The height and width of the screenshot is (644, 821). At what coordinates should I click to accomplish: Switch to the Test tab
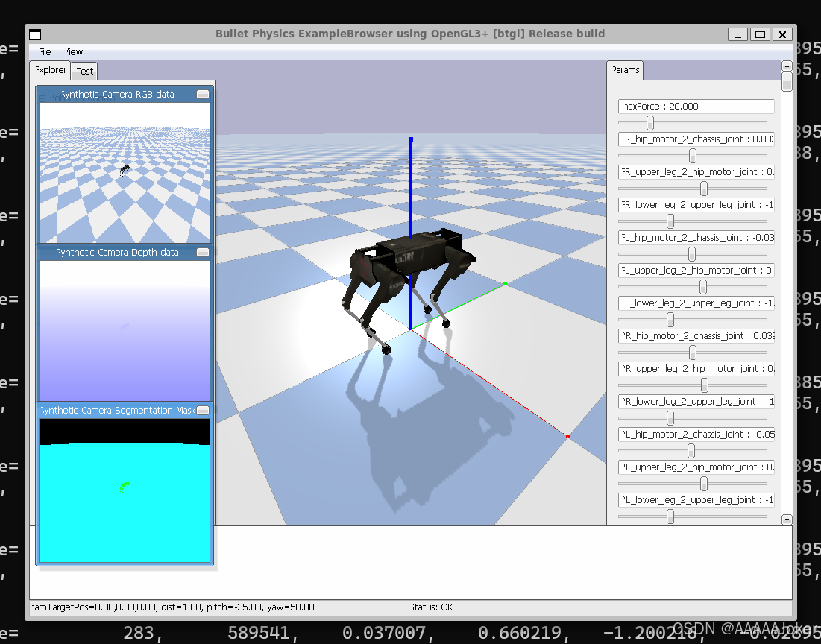(84, 71)
